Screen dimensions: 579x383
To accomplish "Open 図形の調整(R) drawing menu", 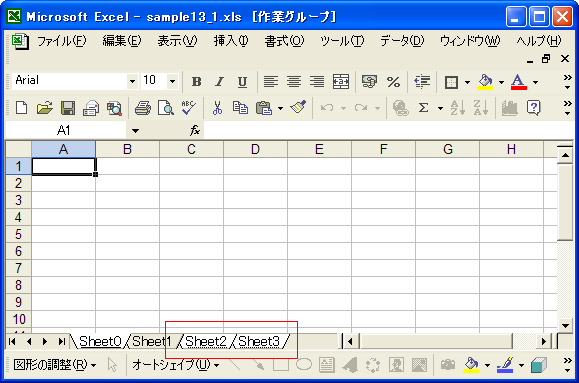I will click(x=55, y=365).
